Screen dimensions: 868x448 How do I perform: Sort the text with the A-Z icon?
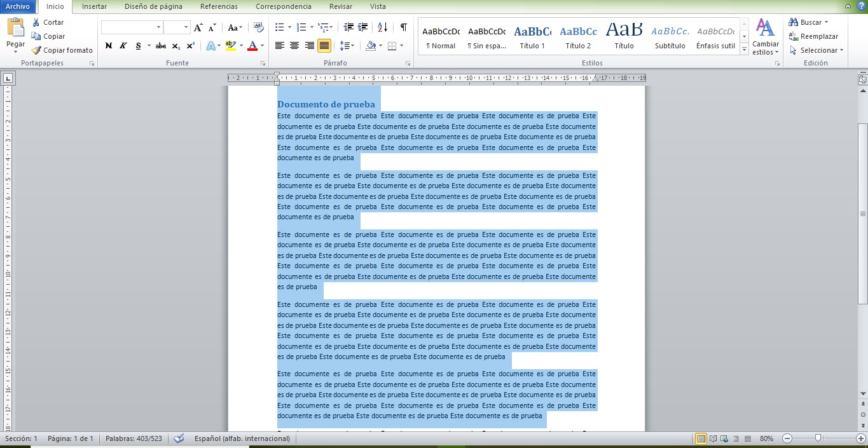(x=382, y=28)
